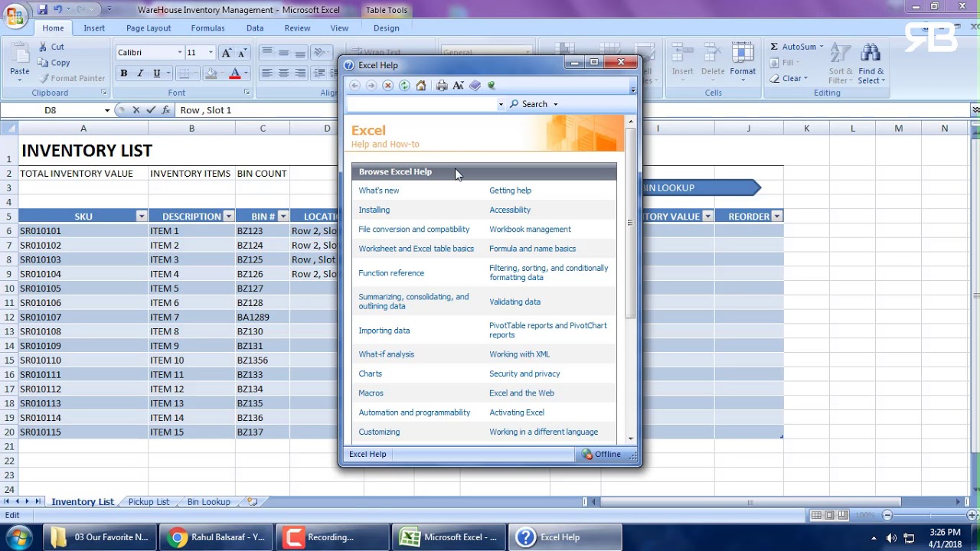Click the Stop icon in Help toolbar

click(388, 86)
